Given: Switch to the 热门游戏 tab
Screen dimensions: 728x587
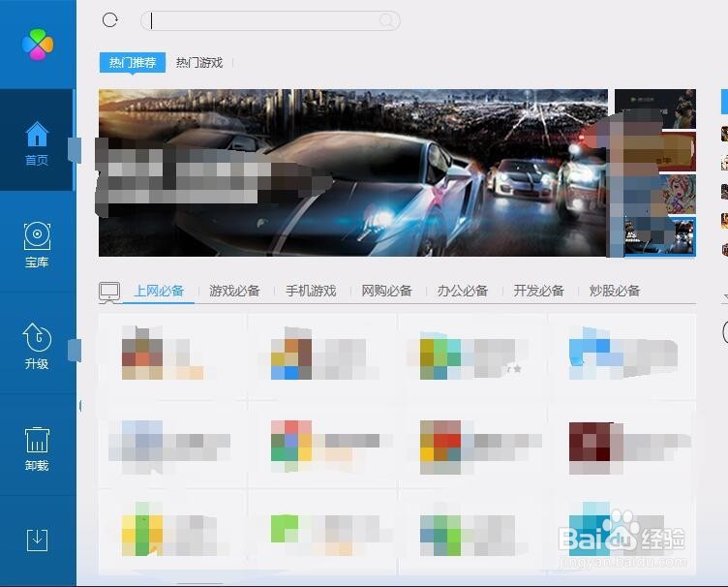Looking at the screenshot, I should click(199, 62).
